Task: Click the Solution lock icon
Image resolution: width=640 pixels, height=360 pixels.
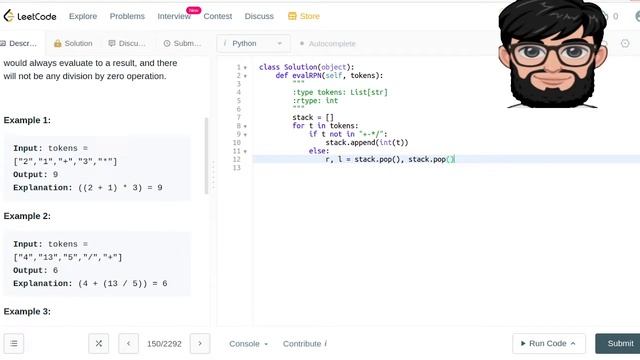Action: click(58, 43)
